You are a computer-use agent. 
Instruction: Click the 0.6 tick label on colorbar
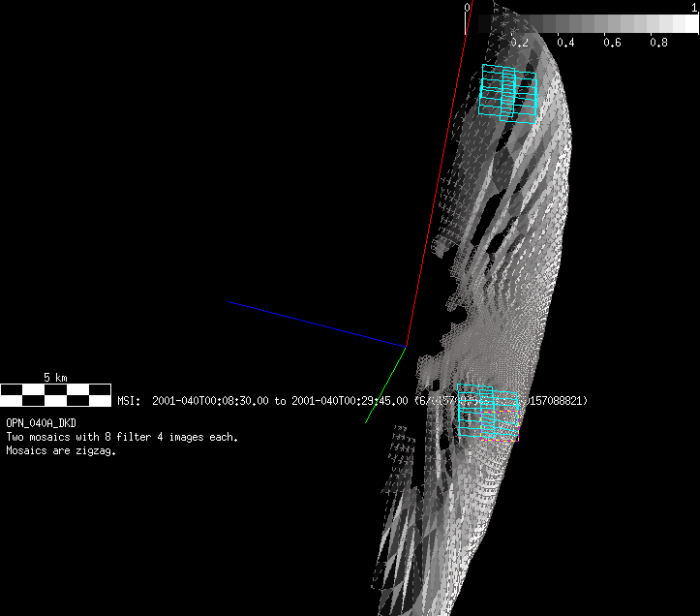tap(612, 43)
